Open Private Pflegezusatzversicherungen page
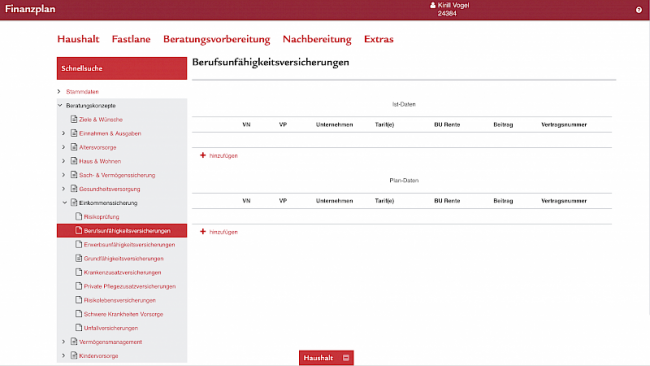Screen dimensions: 650x366 130,286
